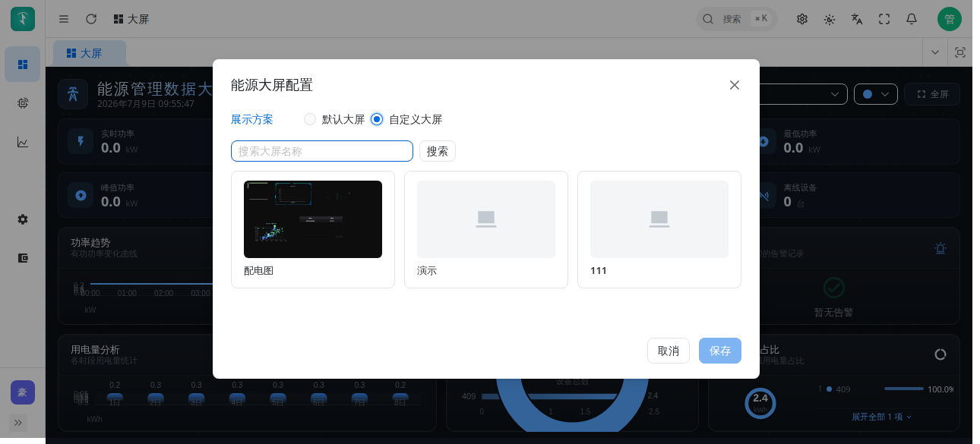The width and height of the screenshot is (980, 444).
Task: Switch theme with the sun icon
Action: [830, 19]
